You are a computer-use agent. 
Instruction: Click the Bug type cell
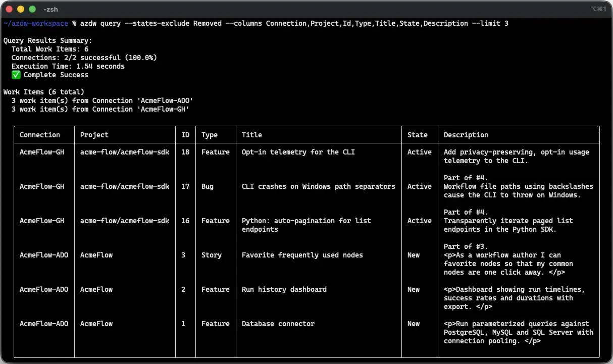208,186
